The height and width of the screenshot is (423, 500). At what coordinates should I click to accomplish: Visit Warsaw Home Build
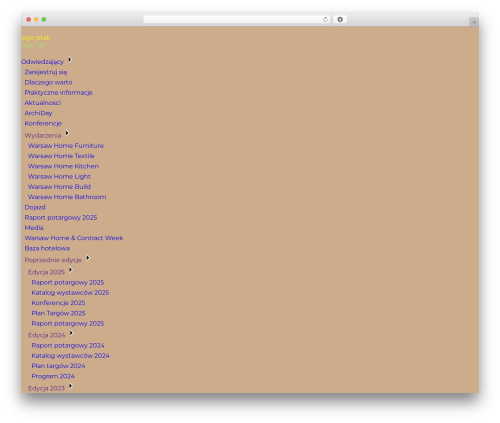coord(59,187)
